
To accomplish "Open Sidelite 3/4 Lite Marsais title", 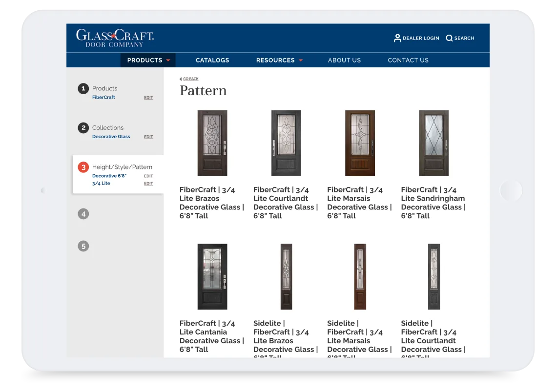I will [x=359, y=338].
